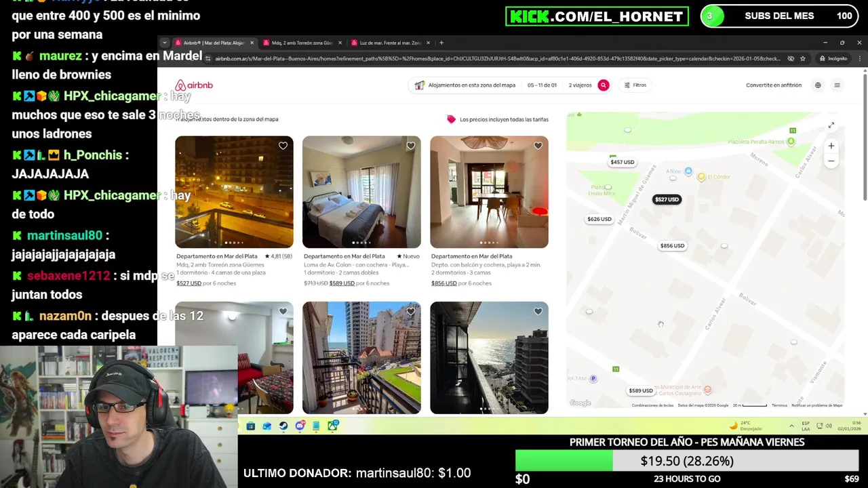Screen dimensions: 868x488
Task: Open the taskbar clock showing 0:56
Action: (850, 426)
